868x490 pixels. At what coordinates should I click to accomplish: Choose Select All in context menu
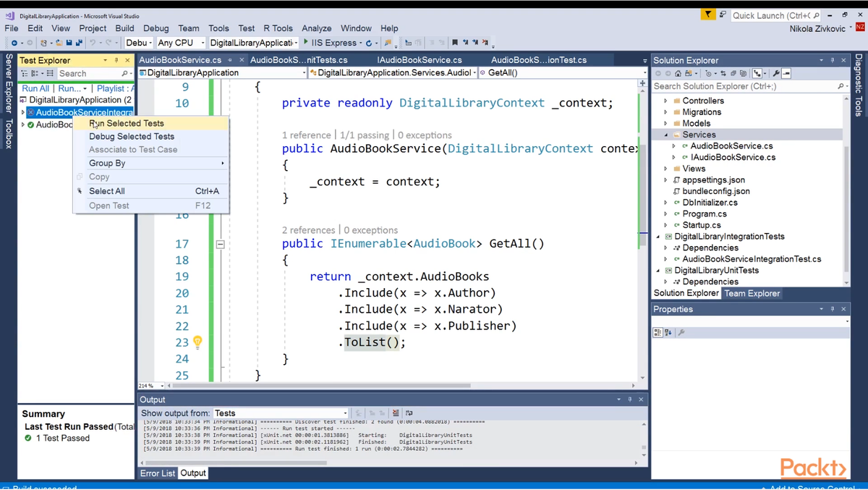tap(151, 191)
